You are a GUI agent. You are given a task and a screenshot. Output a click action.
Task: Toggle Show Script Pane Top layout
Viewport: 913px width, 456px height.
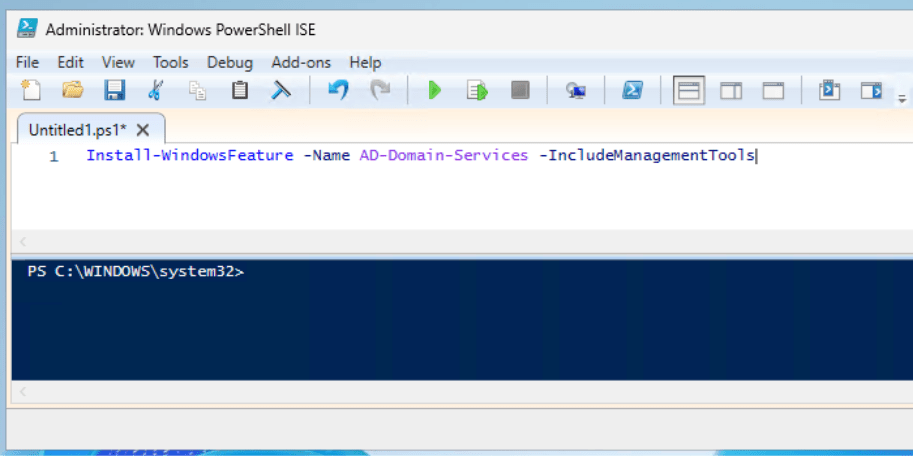click(689, 91)
